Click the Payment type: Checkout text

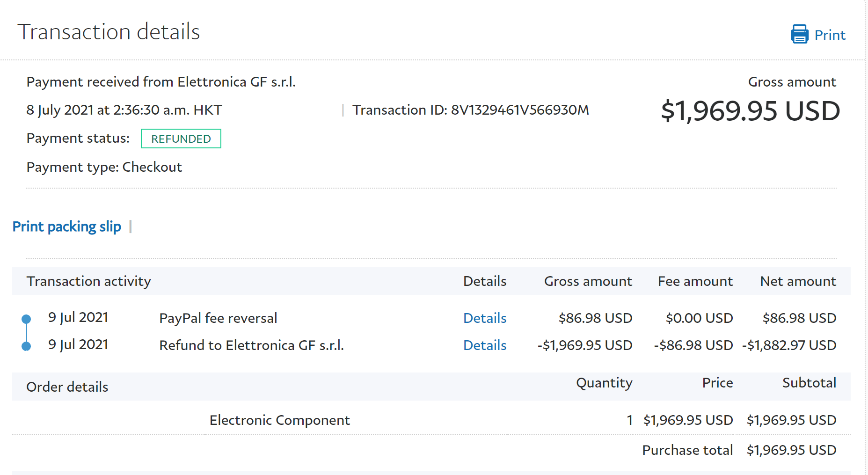tap(104, 167)
